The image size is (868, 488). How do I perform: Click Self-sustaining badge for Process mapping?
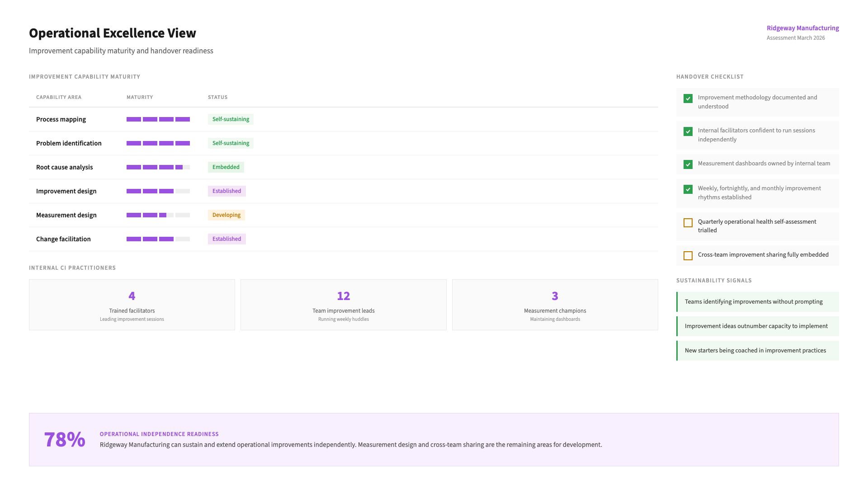pos(231,119)
